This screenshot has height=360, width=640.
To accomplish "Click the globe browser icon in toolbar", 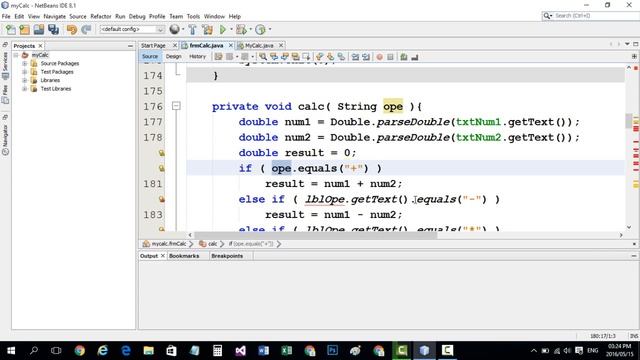I will 175,29.
